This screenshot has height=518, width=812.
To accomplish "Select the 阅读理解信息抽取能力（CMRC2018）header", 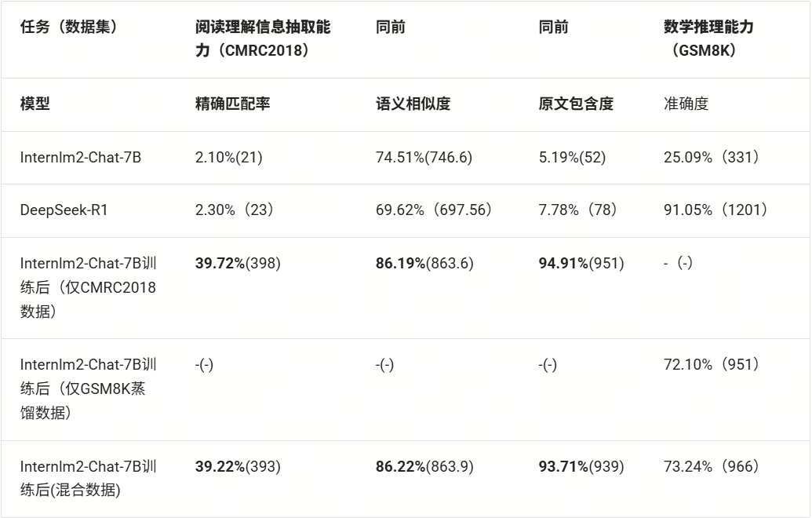I will tap(263, 38).
